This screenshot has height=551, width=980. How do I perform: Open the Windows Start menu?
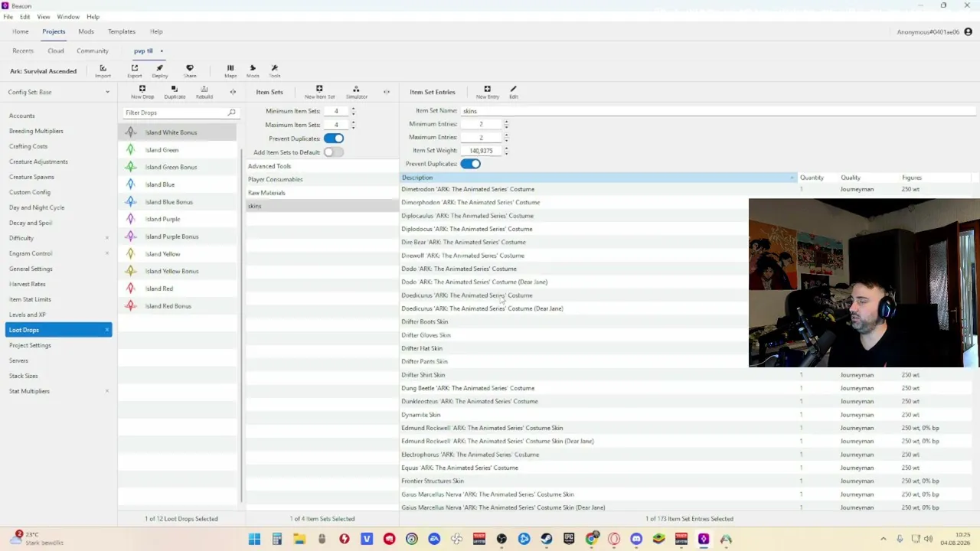click(x=254, y=540)
